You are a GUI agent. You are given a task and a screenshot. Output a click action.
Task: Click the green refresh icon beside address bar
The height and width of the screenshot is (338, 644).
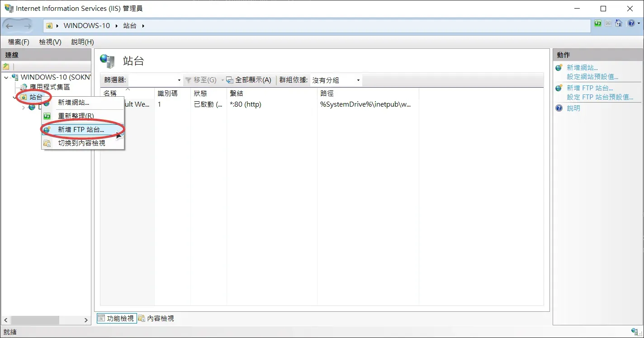pos(598,23)
